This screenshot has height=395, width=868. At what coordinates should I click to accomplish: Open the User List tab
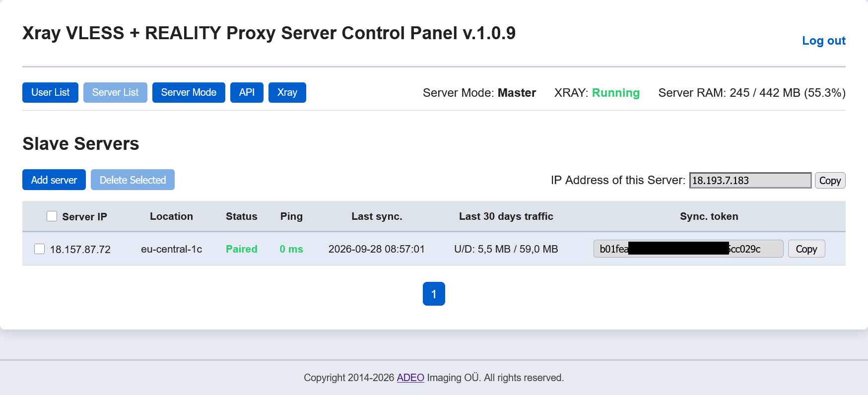[x=50, y=92]
